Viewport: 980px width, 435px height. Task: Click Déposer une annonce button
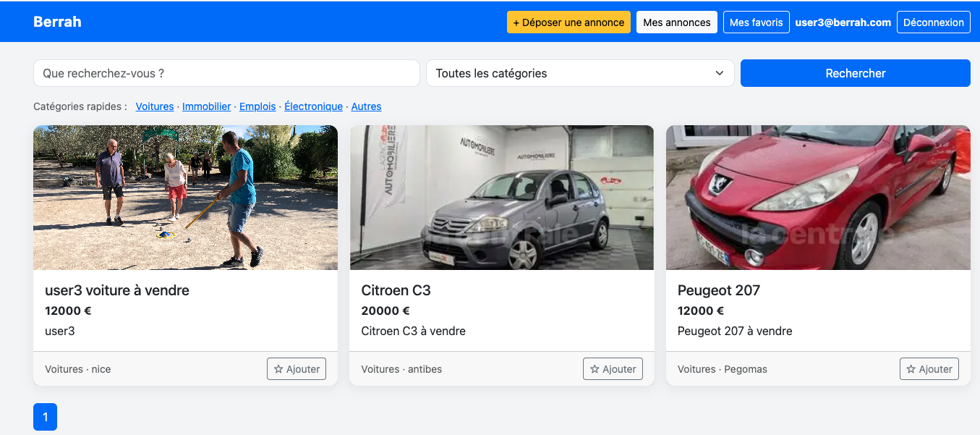[568, 22]
